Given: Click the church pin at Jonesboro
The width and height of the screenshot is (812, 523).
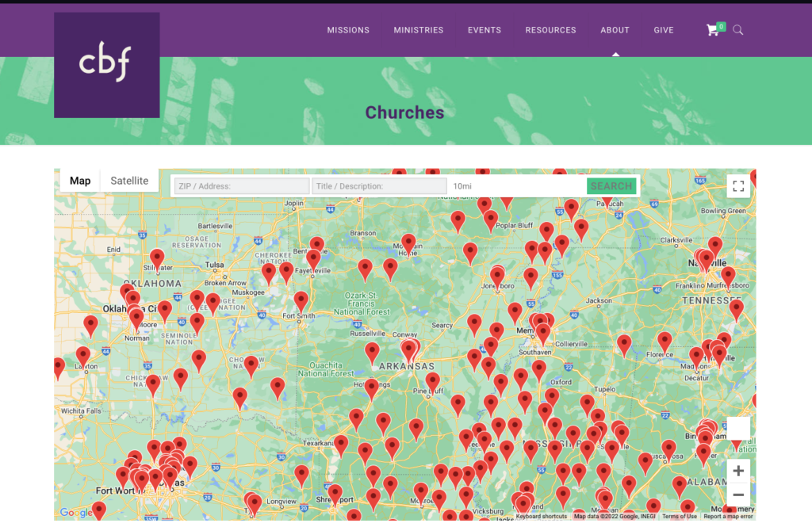Looking at the screenshot, I should tap(498, 278).
